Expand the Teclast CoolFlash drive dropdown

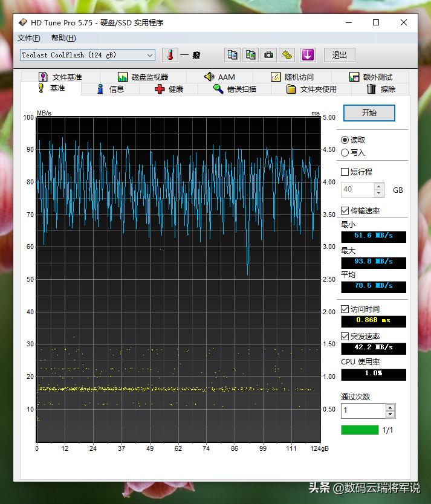[150, 55]
